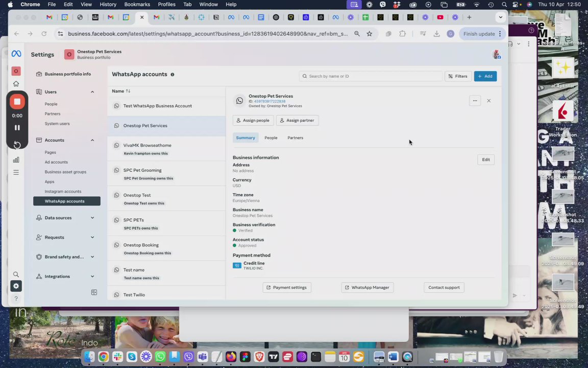Click the Meta logo icon
Viewport: 588px width, 368px height.
(x=16, y=54)
